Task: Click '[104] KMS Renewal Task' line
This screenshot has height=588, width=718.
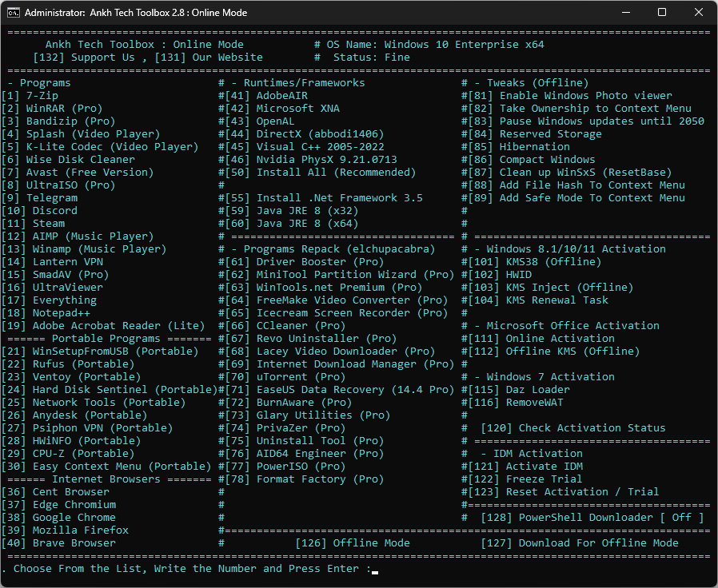Action: pyautogui.click(x=538, y=300)
